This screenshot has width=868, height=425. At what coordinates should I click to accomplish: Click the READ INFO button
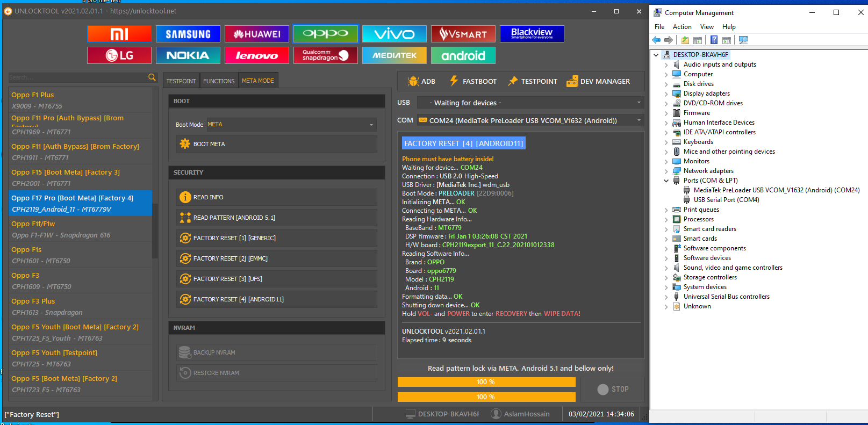pos(277,197)
